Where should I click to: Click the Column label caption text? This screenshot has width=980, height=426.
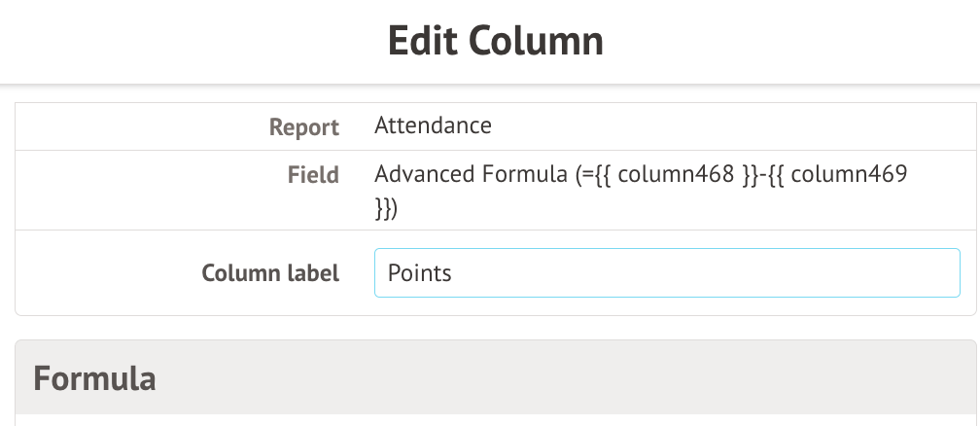pyautogui.click(x=270, y=274)
